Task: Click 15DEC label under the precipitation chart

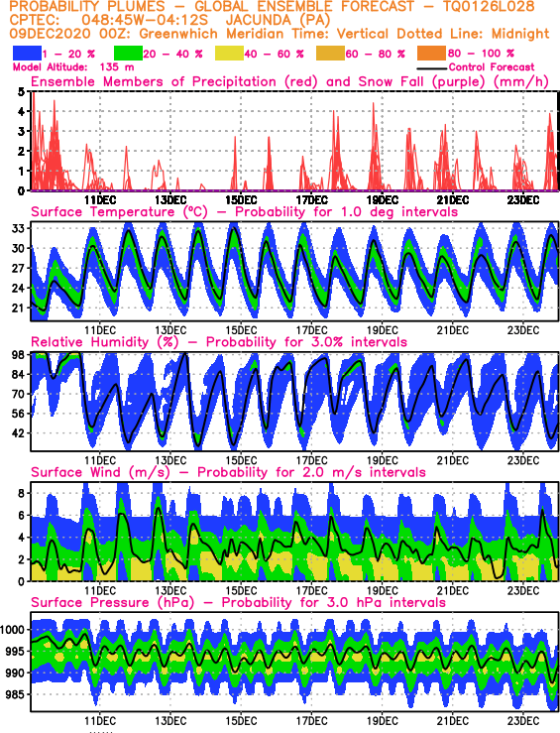Action: point(241,200)
